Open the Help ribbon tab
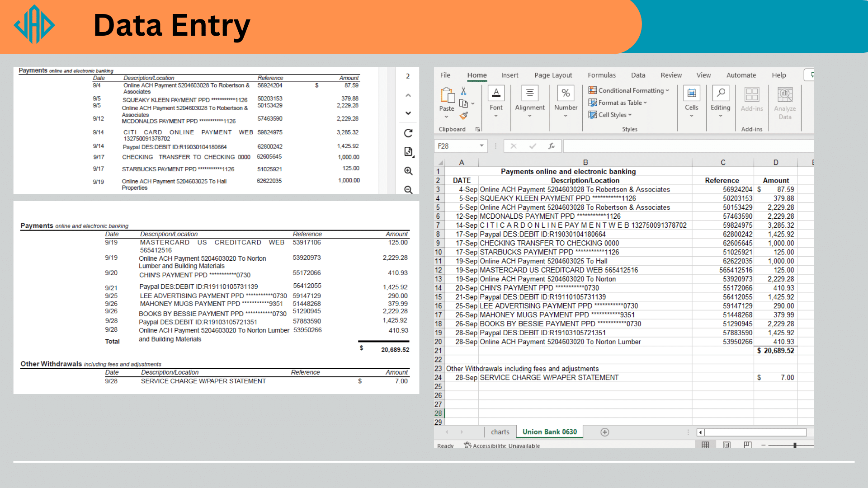The height and width of the screenshot is (488, 868). [x=778, y=75]
